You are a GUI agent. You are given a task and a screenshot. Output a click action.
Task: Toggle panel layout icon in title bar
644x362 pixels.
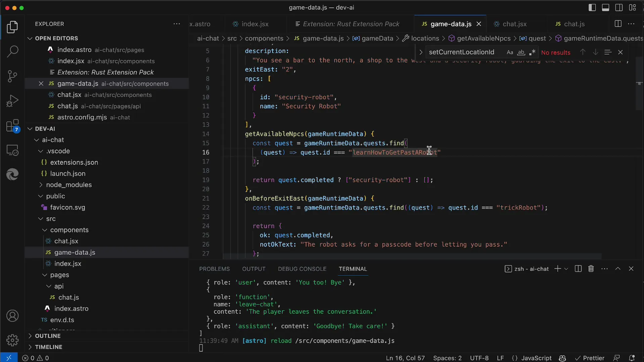[x=605, y=7]
